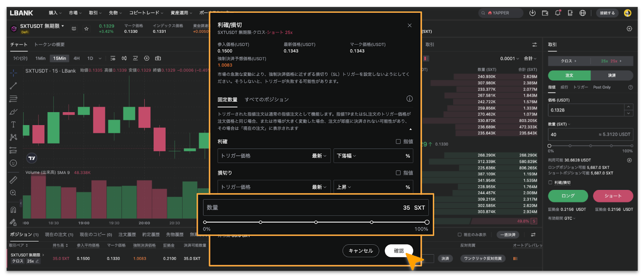The image size is (644, 276).
Task: Pick the pattern drawing tool
Action: [x=13, y=137]
